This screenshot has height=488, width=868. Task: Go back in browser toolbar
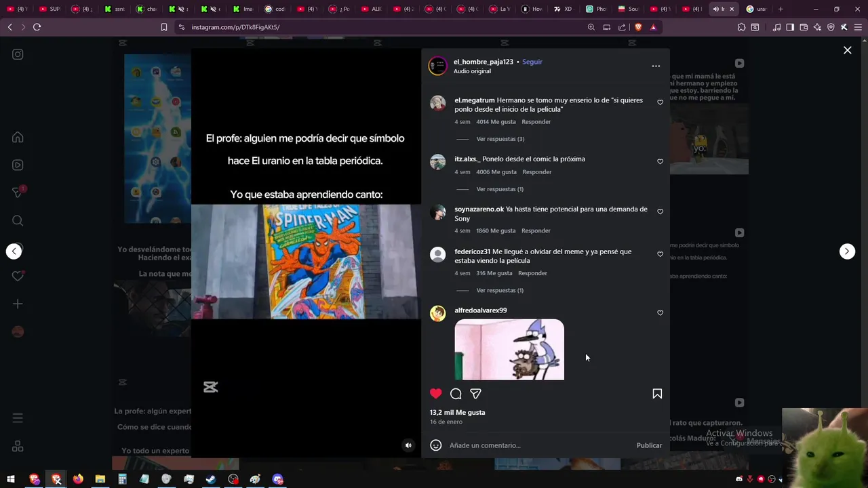[x=9, y=27]
